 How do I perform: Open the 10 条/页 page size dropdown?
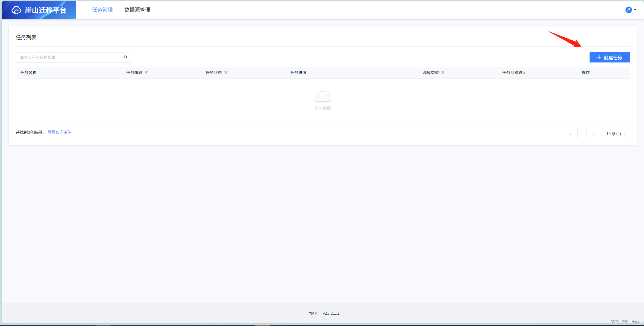616,134
